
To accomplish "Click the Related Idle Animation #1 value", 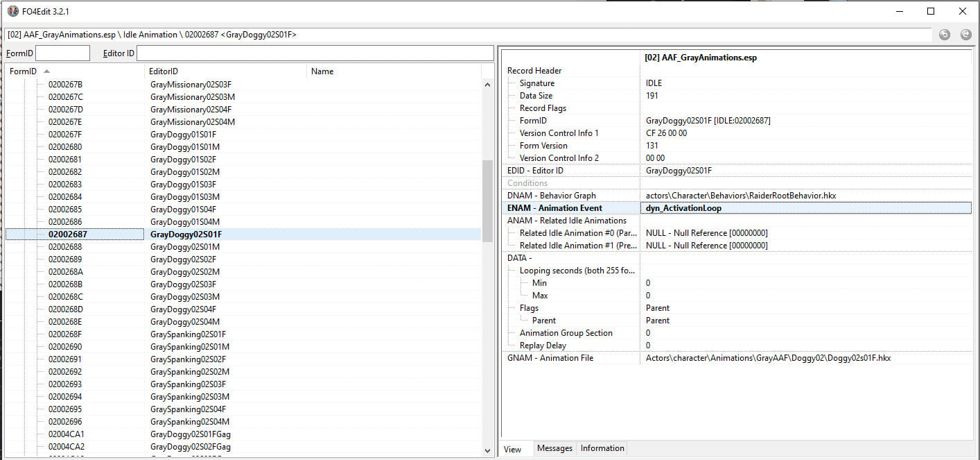I will pyautogui.click(x=706, y=246).
